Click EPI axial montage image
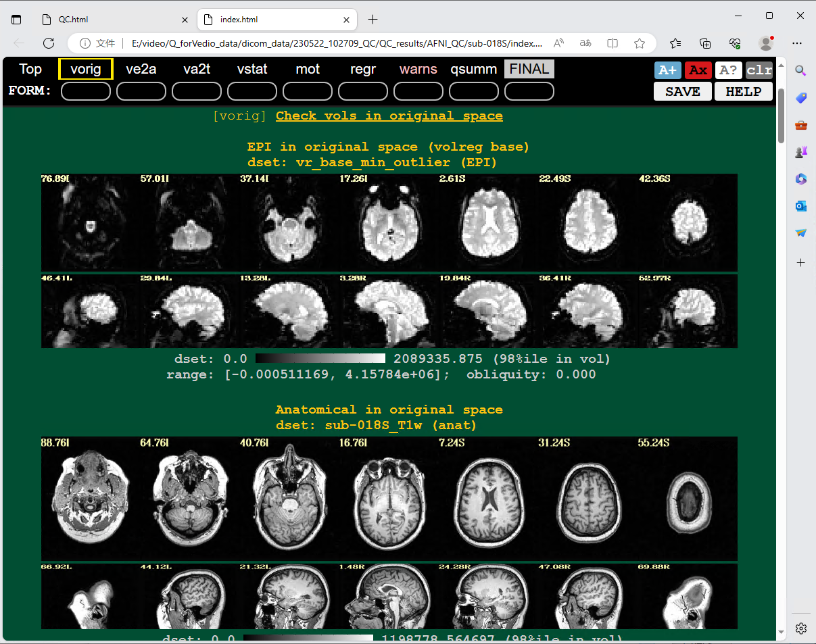The height and width of the screenshot is (644, 816). click(x=389, y=222)
